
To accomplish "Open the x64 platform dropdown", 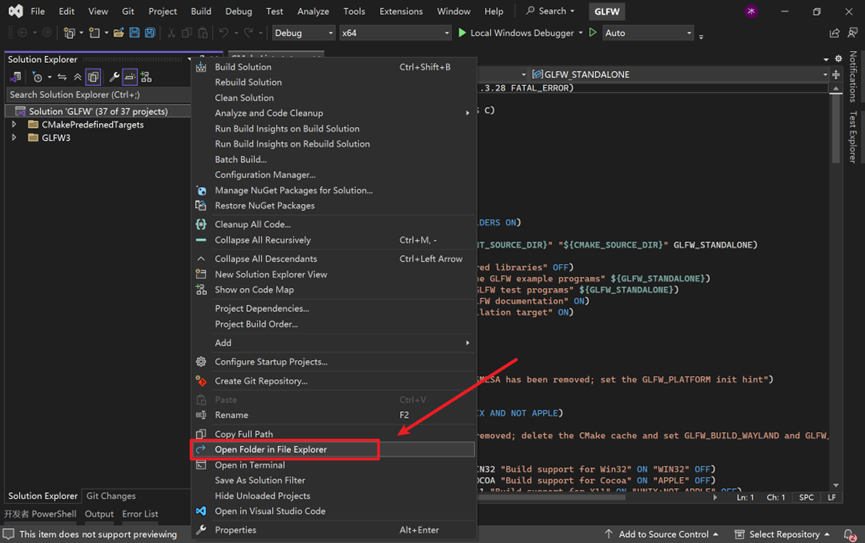I will tap(395, 33).
